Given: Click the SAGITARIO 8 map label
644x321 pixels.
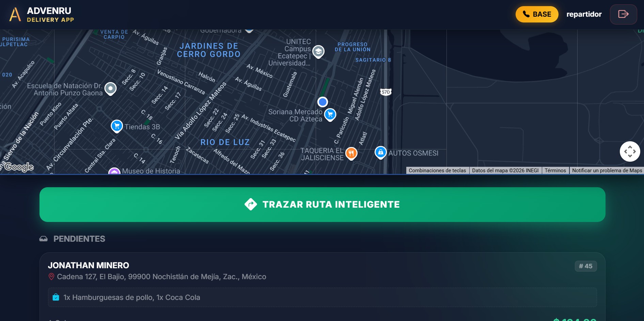Looking at the screenshot, I should 373,60.
